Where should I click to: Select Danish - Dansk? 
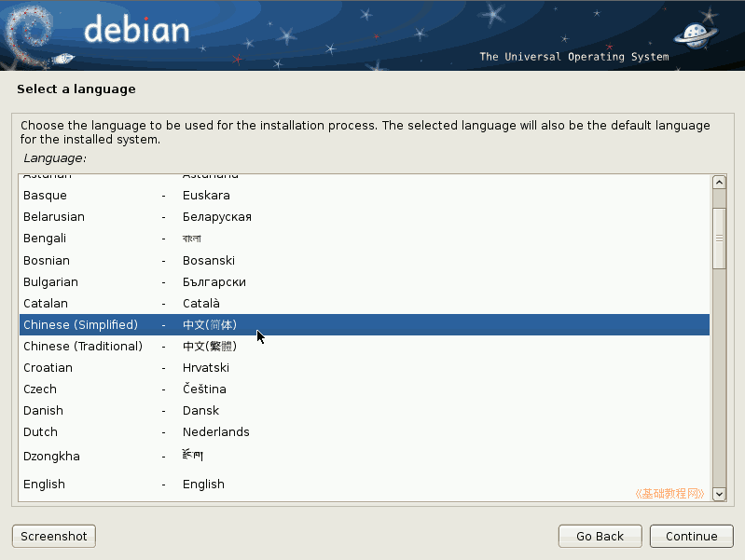365,410
